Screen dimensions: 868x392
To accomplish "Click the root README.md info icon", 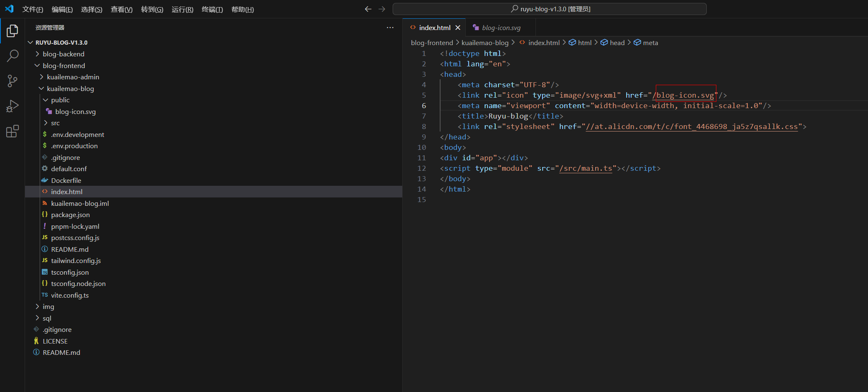I will pos(36,352).
